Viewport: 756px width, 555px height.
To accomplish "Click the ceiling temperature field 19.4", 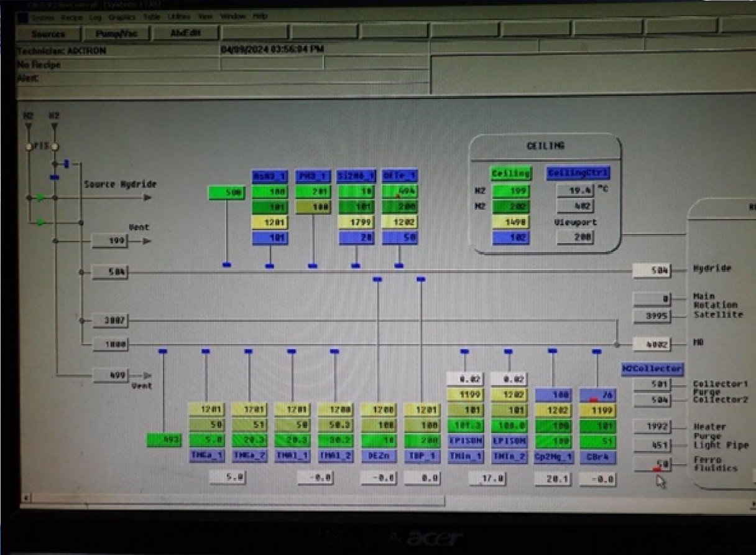I will coord(575,190).
